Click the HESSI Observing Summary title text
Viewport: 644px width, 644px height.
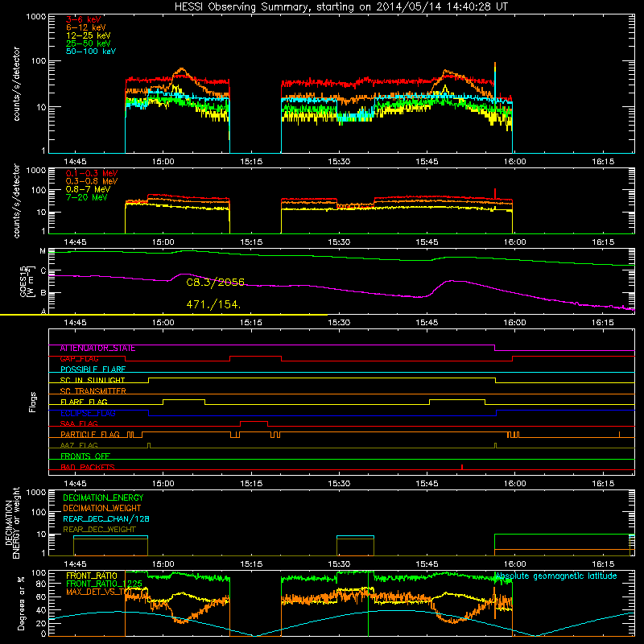(341, 7)
